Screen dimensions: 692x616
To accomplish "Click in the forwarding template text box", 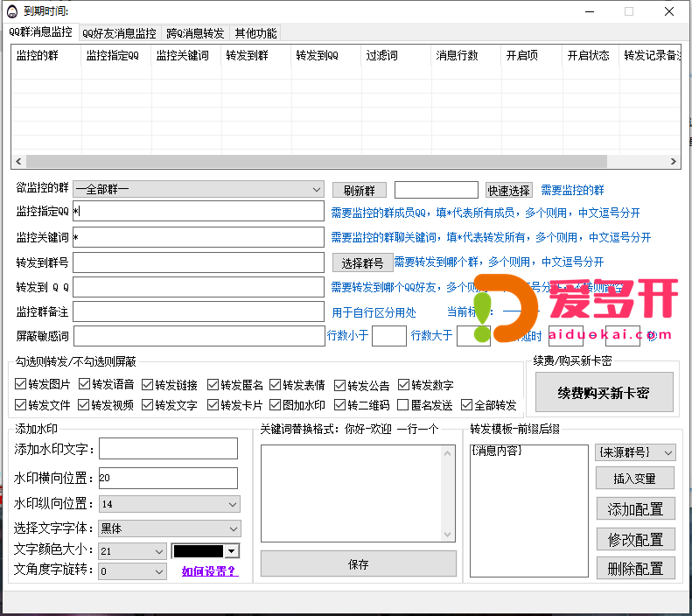I will [528, 510].
